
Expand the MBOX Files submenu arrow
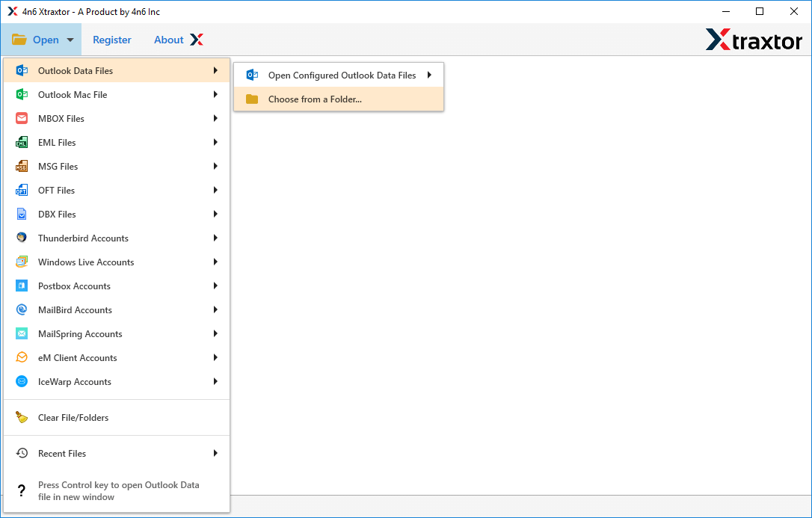[x=215, y=119]
